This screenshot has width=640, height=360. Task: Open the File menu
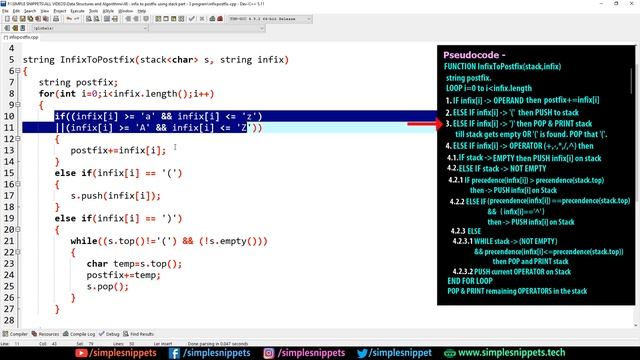click(x=5, y=11)
